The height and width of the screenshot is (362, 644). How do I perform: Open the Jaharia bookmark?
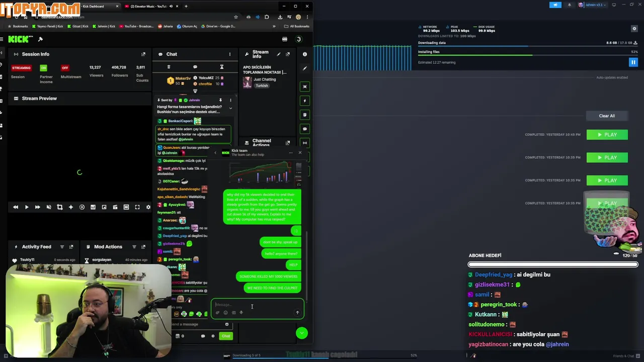(166, 26)
